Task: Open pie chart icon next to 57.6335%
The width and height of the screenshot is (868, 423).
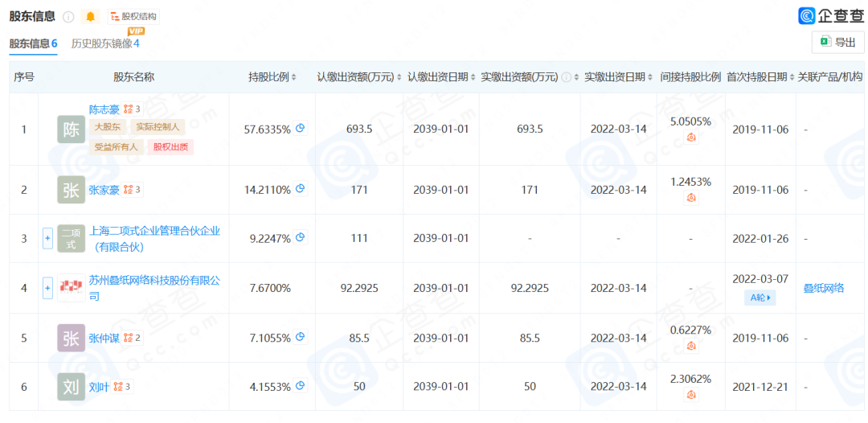Action: point(301,128)
